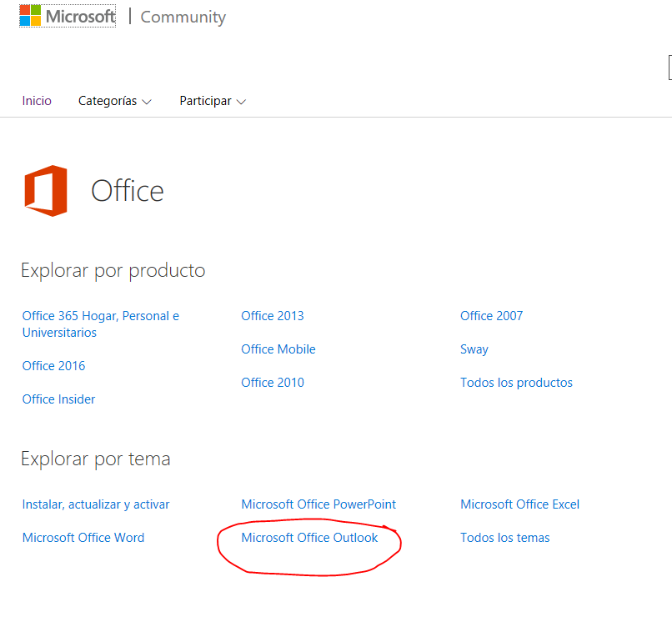Screen dimensions: 672x617
Task: Open Instalar, actualizar y activar topic
Action: coord(96,504)
